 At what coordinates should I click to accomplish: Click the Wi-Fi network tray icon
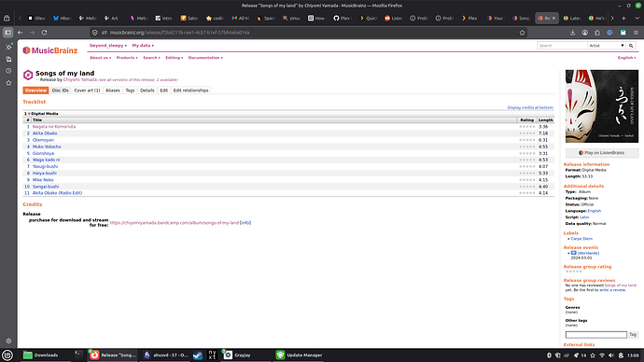(602, 355)
